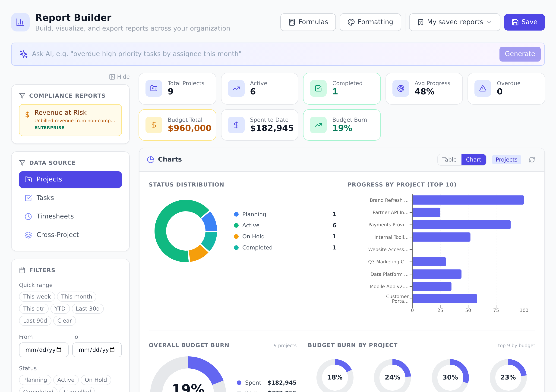Select the Projects data source

tap(70, 179)
